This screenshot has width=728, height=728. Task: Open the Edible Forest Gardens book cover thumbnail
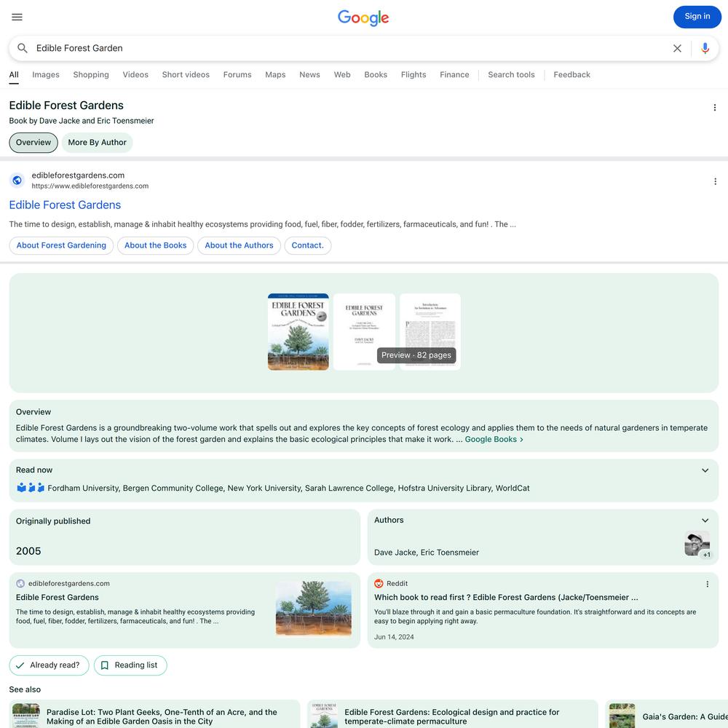298,332
